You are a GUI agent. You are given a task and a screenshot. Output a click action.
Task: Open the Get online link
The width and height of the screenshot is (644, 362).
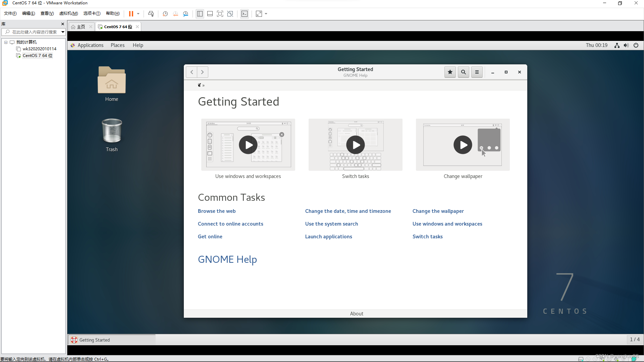point(210,237)
